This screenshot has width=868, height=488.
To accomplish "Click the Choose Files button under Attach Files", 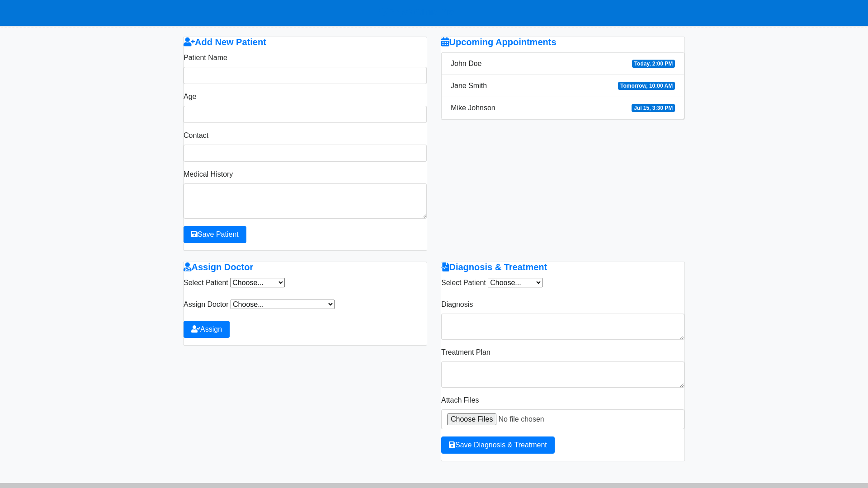I will (x=472, y=419).
